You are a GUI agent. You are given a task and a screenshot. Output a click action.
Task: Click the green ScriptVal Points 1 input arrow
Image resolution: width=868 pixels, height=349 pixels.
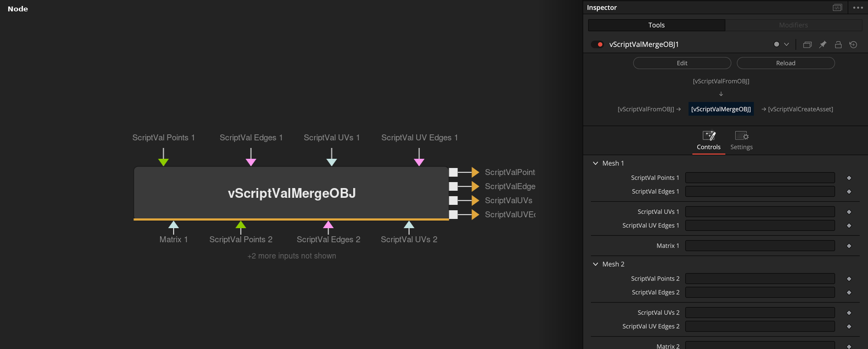pyautogui.click(x=163, y=161)
